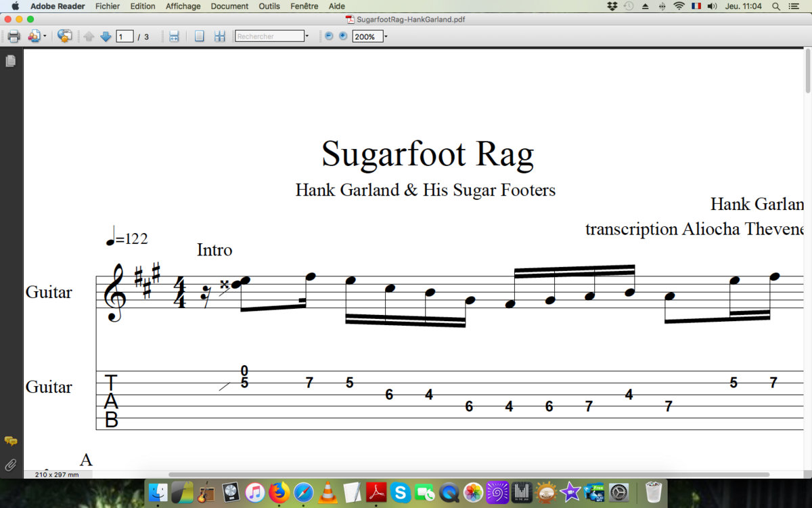Image resolution: width=812 pixels, height=508 pixels.
Task: Open Spotlight search magnifier
Action: pyautogui.click(x=775, y=6)
